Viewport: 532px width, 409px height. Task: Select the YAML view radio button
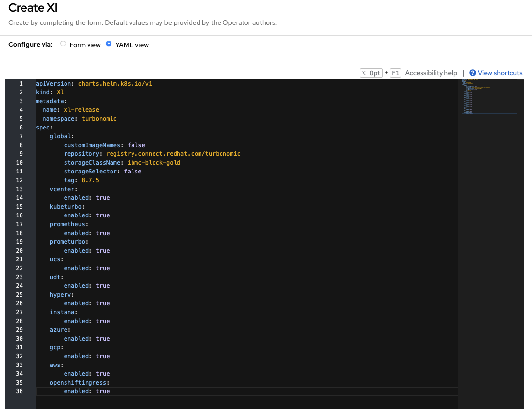109,44
